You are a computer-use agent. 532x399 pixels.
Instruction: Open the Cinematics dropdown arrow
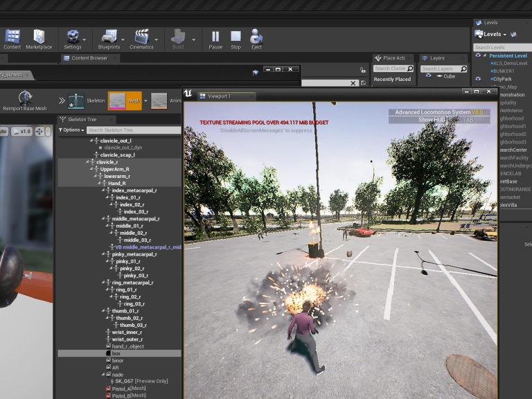click(x=156, y=39)
